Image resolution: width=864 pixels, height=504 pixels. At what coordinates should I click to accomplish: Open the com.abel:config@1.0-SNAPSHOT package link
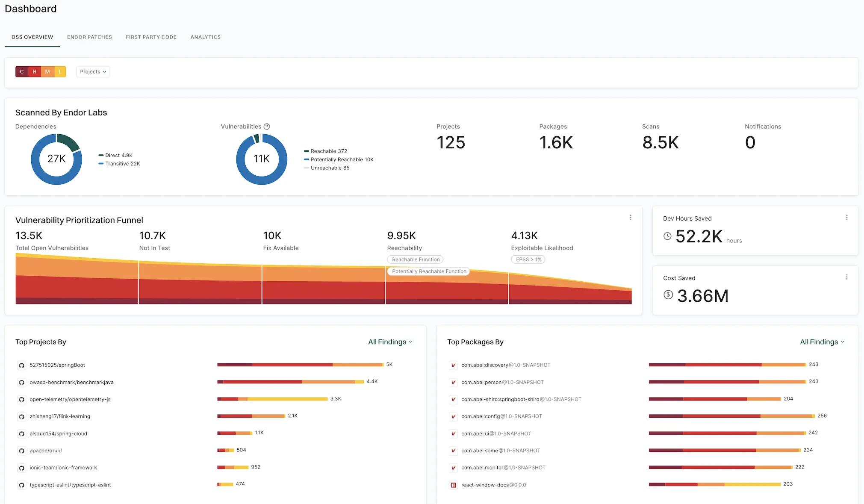(501, 416)
